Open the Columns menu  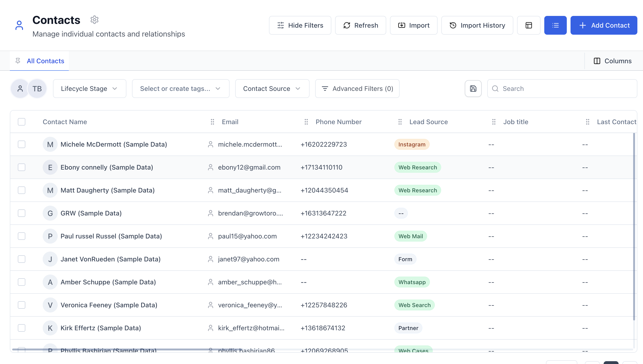tap(613, 61)
